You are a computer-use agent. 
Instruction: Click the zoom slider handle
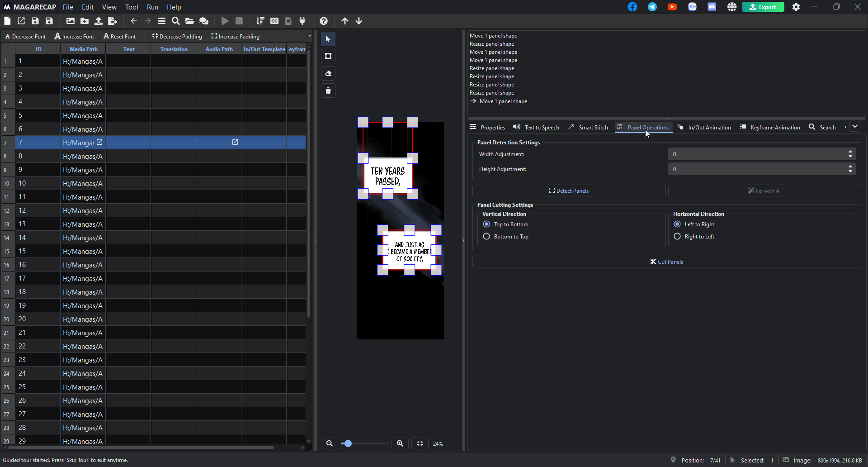(x=348, y=443)
